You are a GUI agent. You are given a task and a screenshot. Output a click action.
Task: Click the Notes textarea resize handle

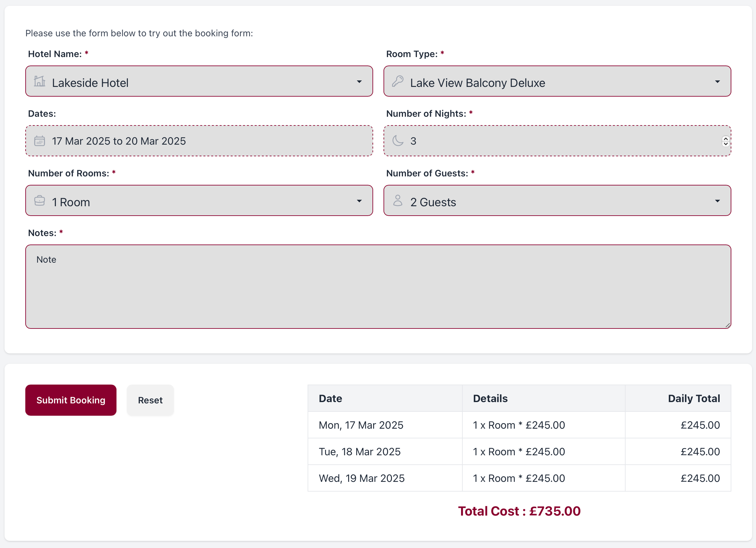pos(728,326)
